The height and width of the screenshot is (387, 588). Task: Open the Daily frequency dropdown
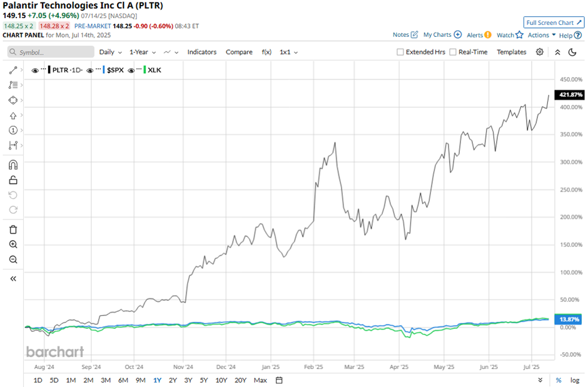pos(110,52)
